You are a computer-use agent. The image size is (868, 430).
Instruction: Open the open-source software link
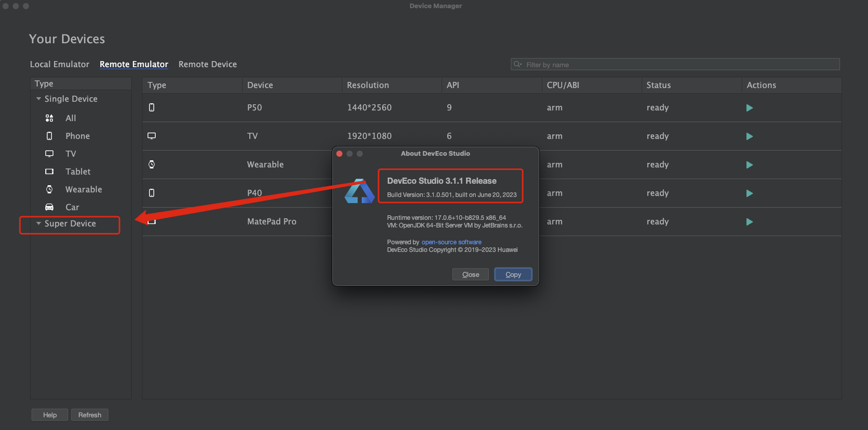[451, 242]
